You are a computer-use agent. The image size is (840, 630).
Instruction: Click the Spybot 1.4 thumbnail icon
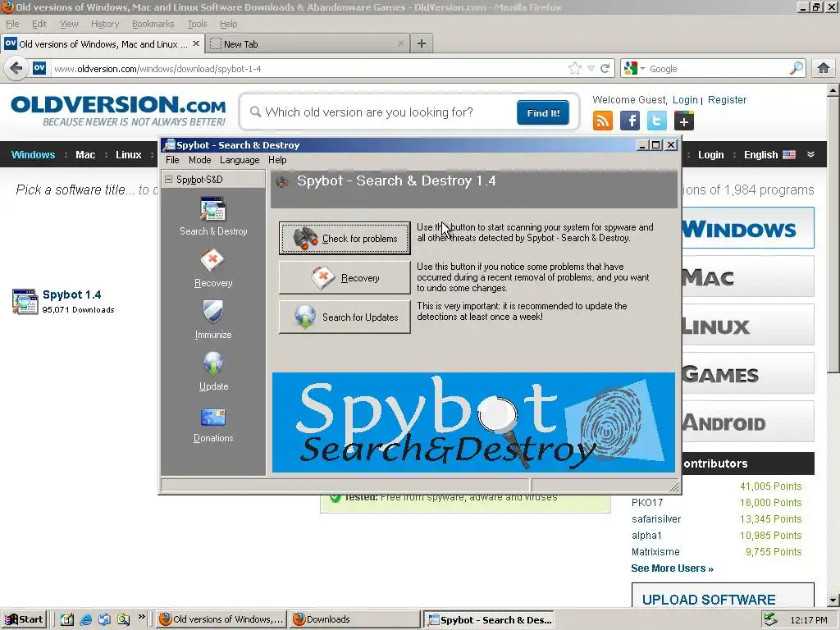point(25,301)
